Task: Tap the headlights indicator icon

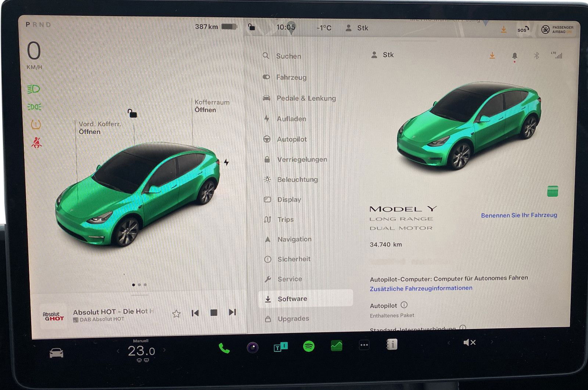Action: pos(34,89)
